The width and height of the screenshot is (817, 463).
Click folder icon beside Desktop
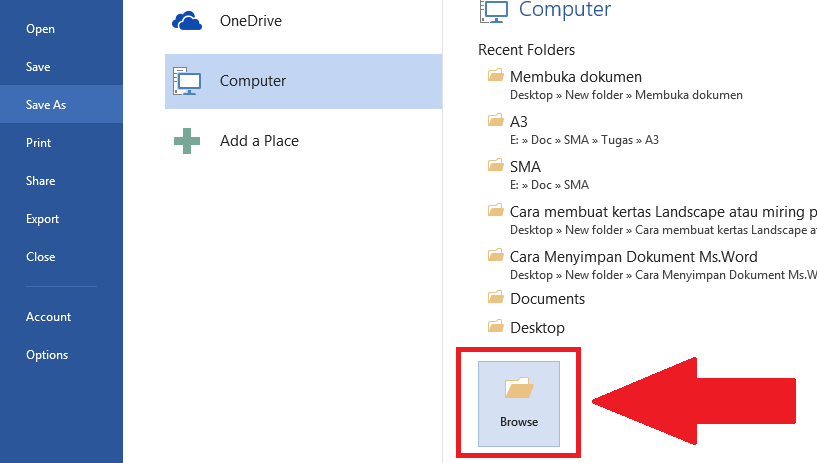(496, 326)
